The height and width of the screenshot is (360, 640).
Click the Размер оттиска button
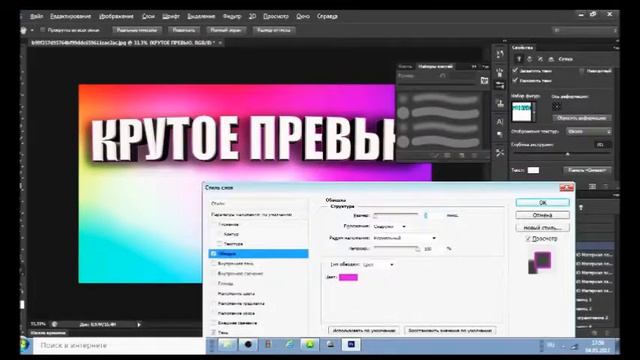274,30
